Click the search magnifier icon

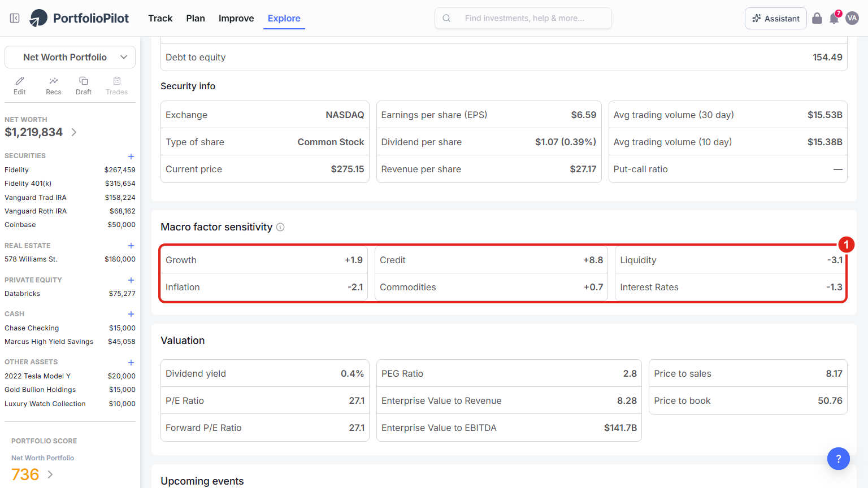coord(446,18)
